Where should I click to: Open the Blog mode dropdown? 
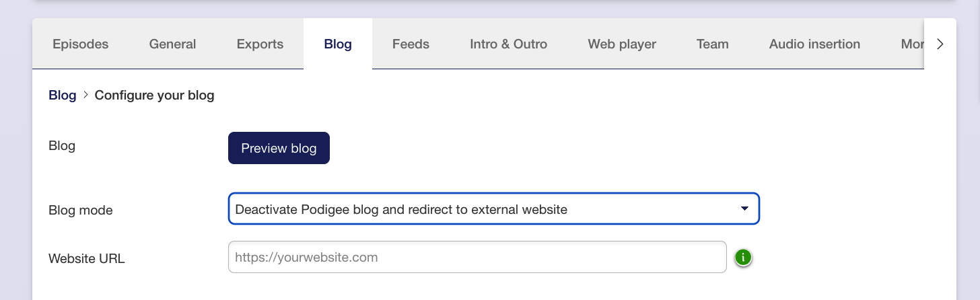[x=494, y=209]
